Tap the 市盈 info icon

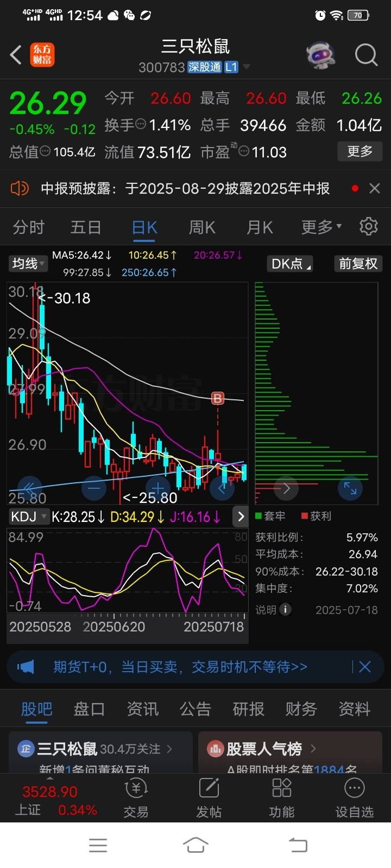(x=244, y=151)
